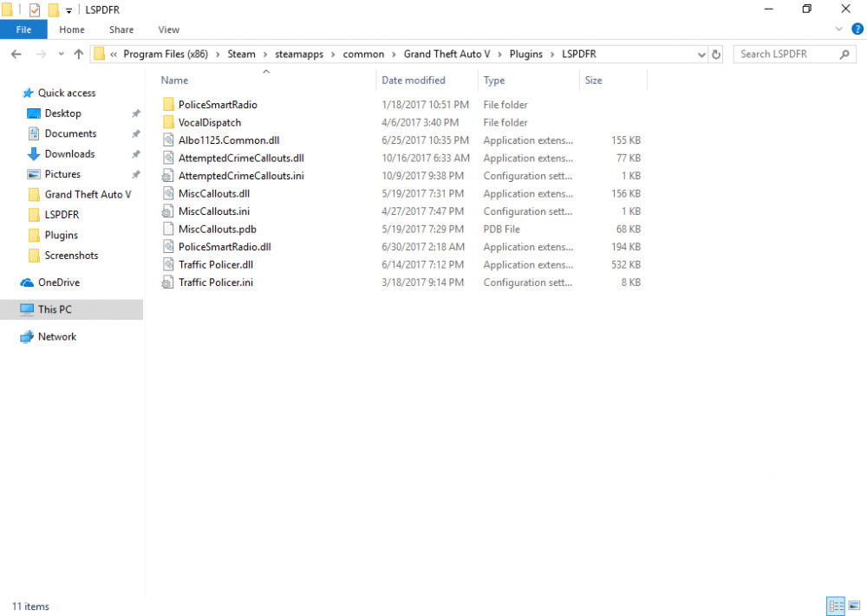
Task: Select the Traffic Policer.dll file icon
Action: pyautogui.click(x=169, y=264)
